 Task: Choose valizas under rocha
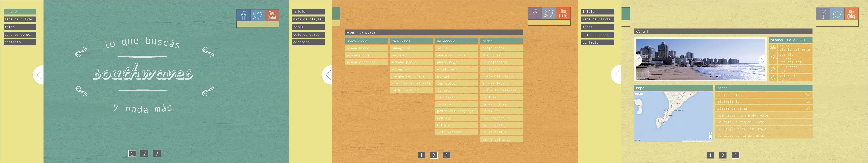(x=502, y=97)
